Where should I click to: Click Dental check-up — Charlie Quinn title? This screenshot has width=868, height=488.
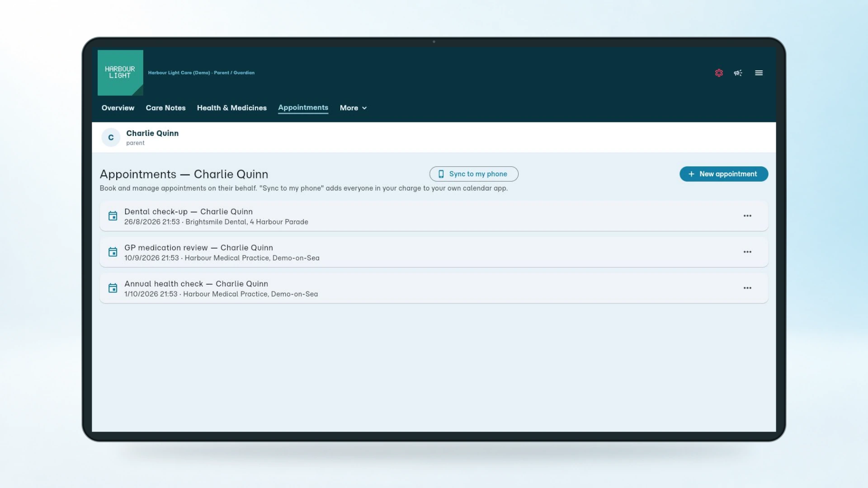[189, 211]
